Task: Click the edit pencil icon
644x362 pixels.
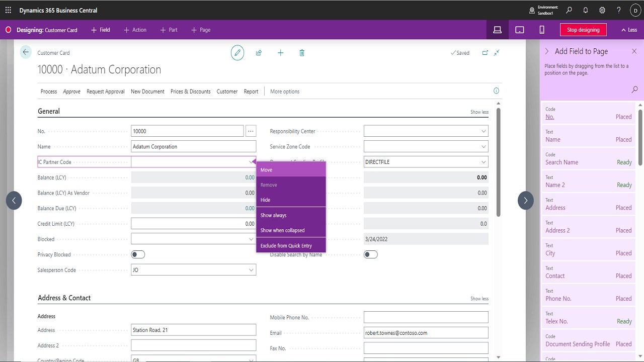Action: [x=237, y=53]
